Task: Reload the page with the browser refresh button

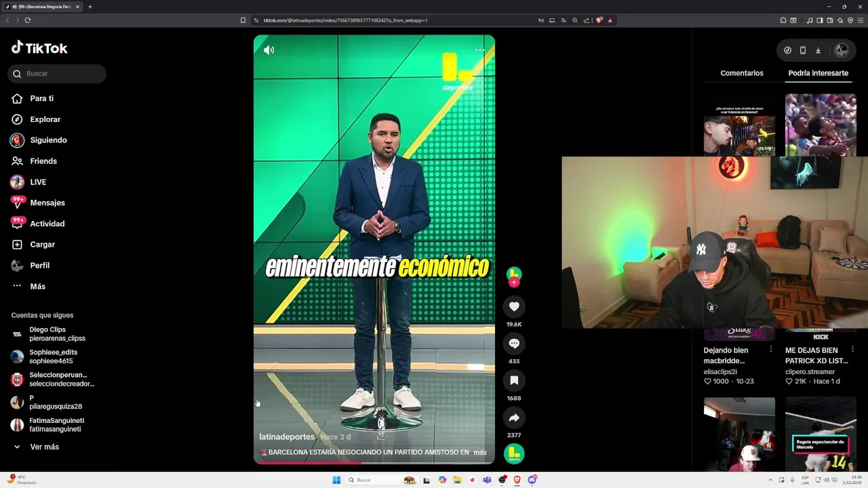Action: (28, 20)
